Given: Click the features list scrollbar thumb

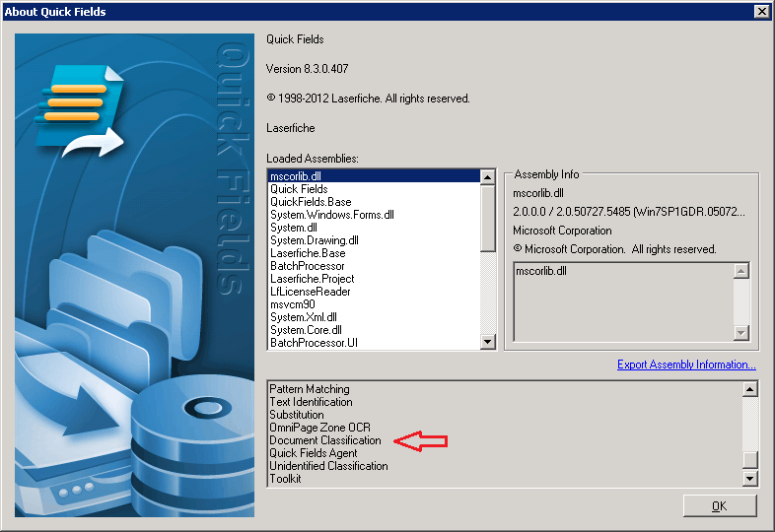Looking at the screenshot, I should click(750, 460).
